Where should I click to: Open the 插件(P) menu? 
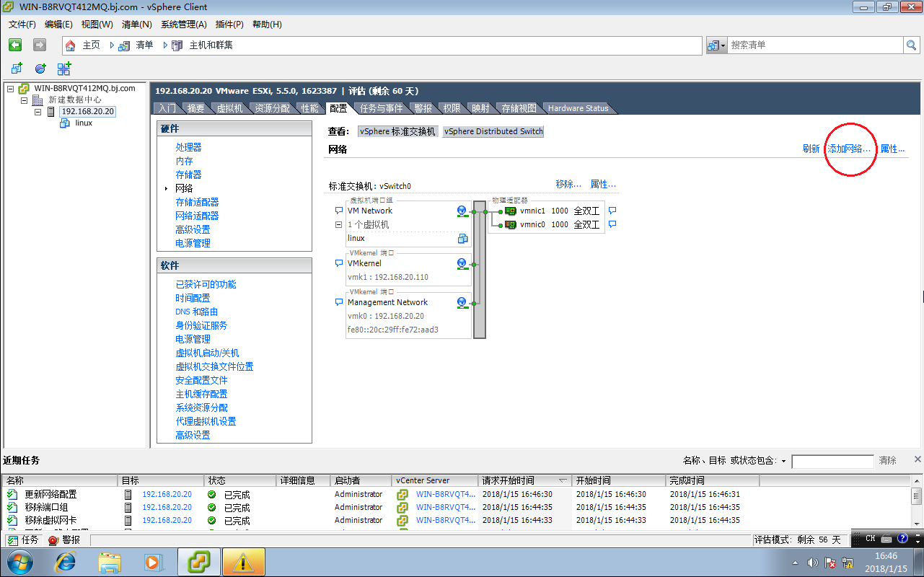[x=229, y=25]
